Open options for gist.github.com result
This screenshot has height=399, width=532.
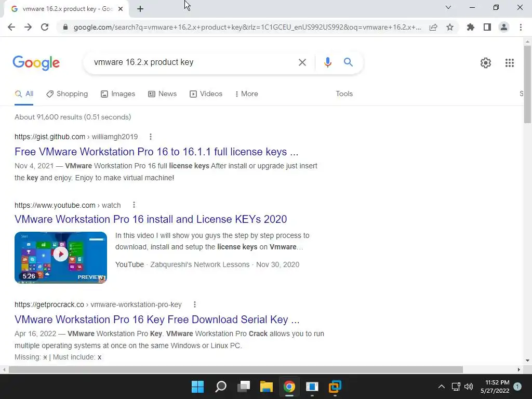(x=151, y=137)
